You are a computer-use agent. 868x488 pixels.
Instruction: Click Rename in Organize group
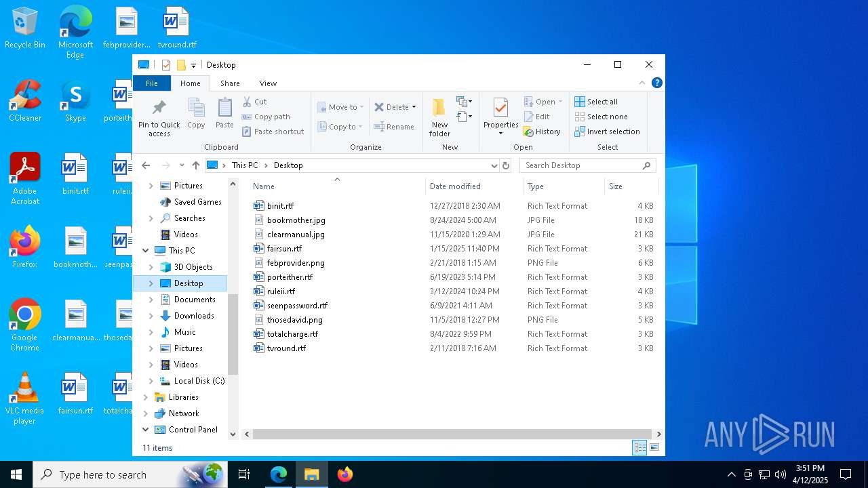point(394,127)
